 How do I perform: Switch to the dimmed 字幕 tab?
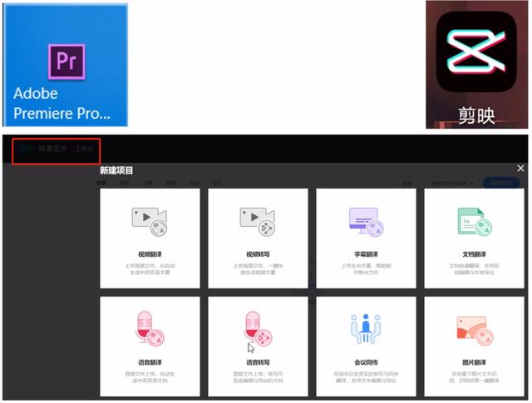tap(147, 182)
